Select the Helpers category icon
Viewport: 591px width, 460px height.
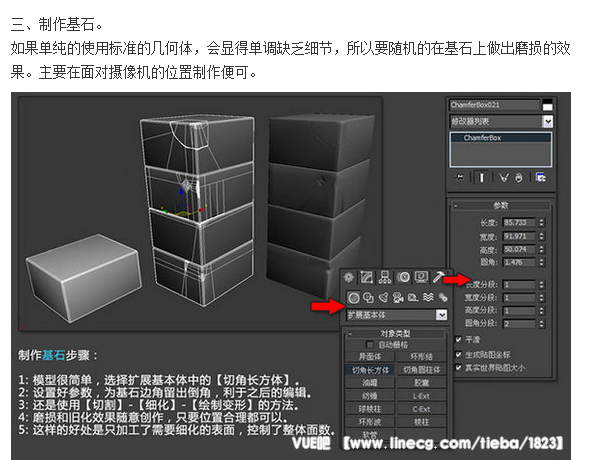[x=413, y=298]
